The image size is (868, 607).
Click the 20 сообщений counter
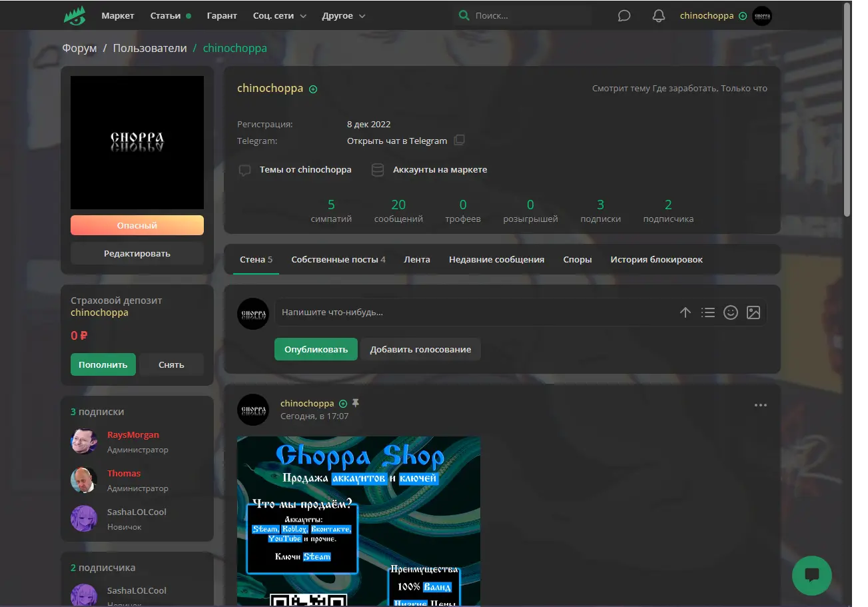pyautogui.click(x=398, y=211)
